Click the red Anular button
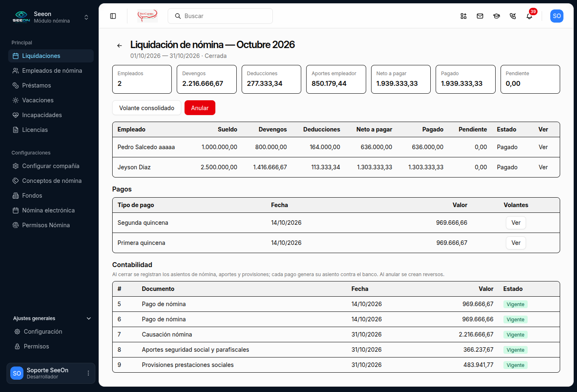 (200, 108)
